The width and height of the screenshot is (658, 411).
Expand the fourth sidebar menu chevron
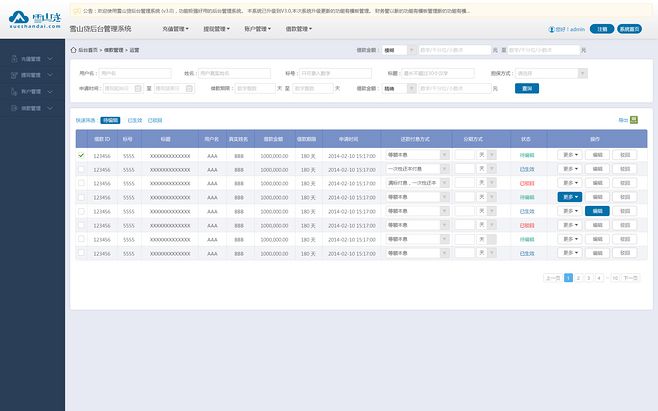[x=50, y=108]
